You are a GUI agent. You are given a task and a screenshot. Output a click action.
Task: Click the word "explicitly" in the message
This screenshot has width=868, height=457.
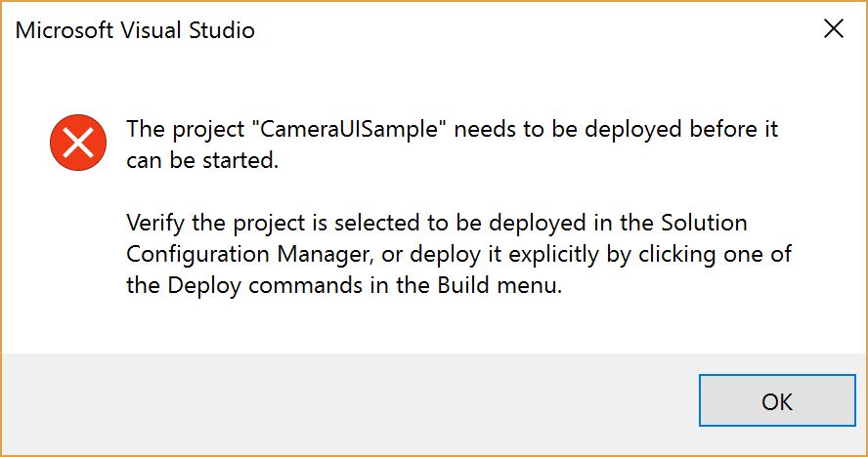pos(554,256)
